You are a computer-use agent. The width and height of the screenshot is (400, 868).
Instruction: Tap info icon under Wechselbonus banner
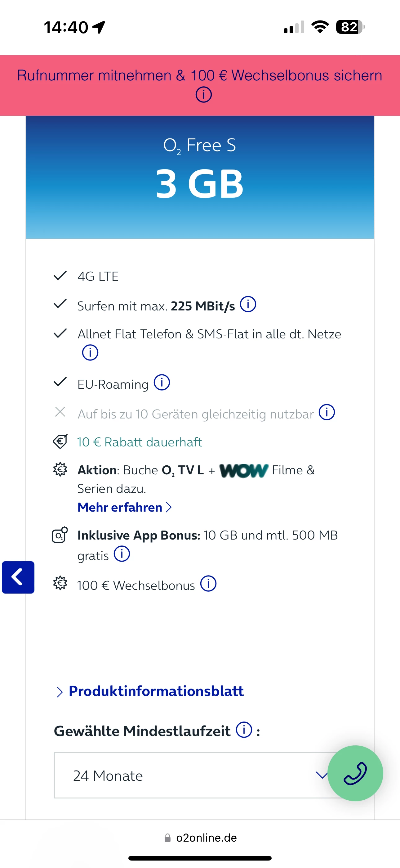[x=203, y=95]
